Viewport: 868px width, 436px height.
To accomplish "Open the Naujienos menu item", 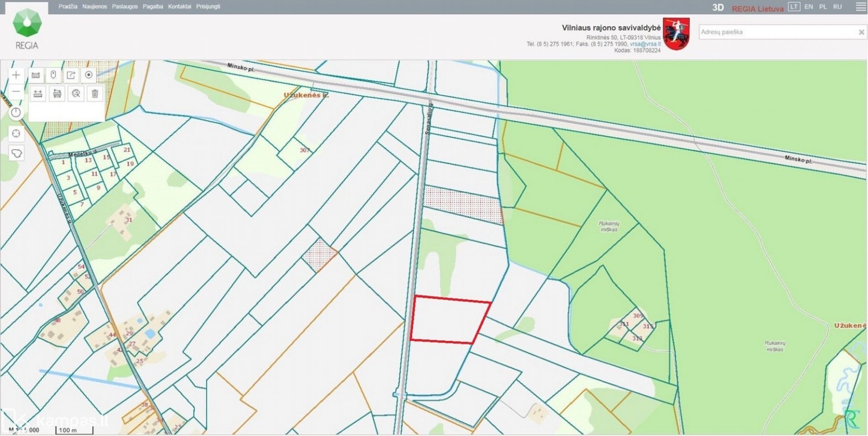I will tap(95, 6).
